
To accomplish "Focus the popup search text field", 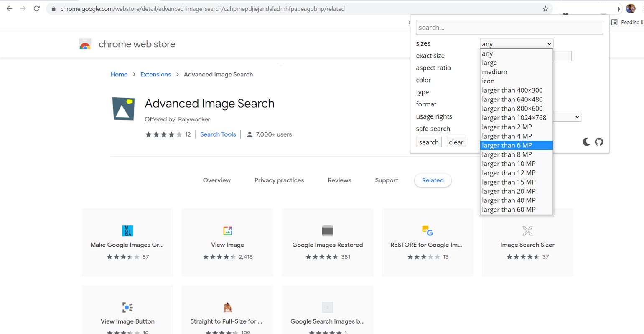I will coord(509,28).
